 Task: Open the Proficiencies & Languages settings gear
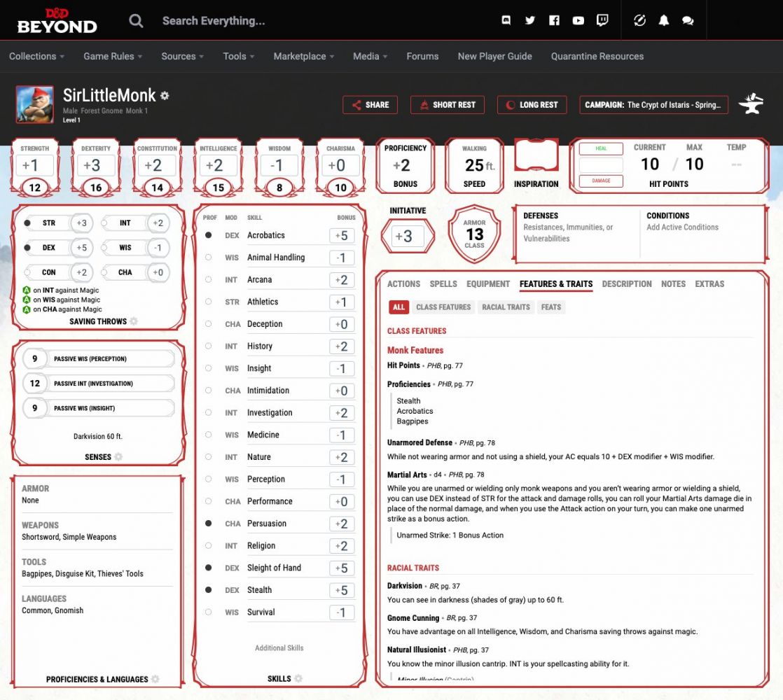point(155,679)
